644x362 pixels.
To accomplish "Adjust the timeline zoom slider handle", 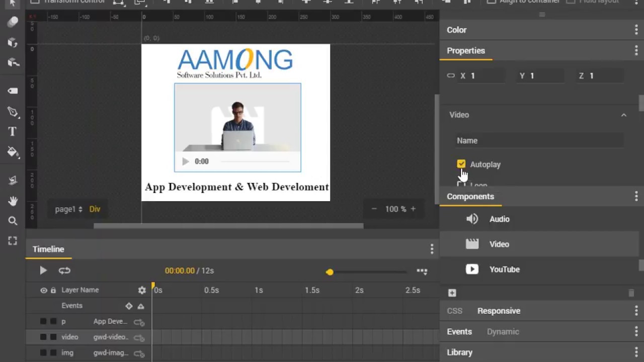I will (x=330, y=272).
